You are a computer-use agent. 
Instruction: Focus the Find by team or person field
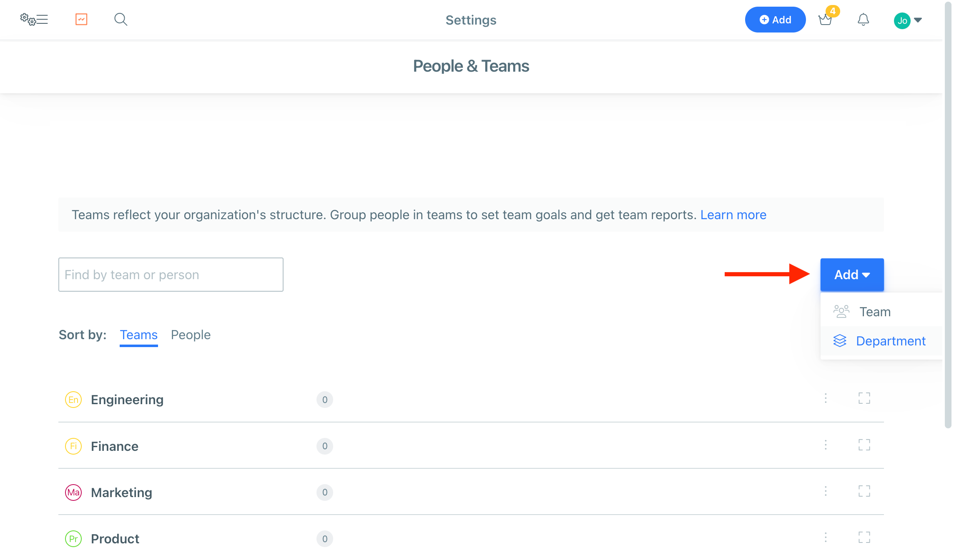pos(171,275)
